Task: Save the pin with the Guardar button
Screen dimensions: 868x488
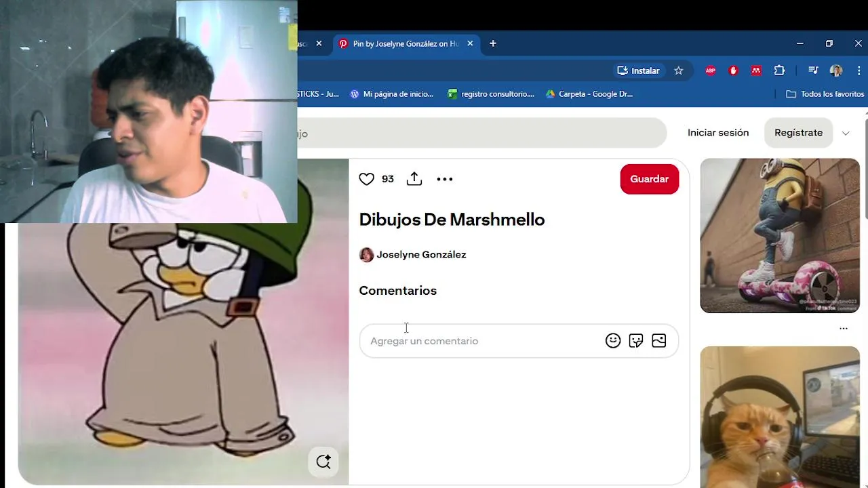Action: tap(649, 179)
